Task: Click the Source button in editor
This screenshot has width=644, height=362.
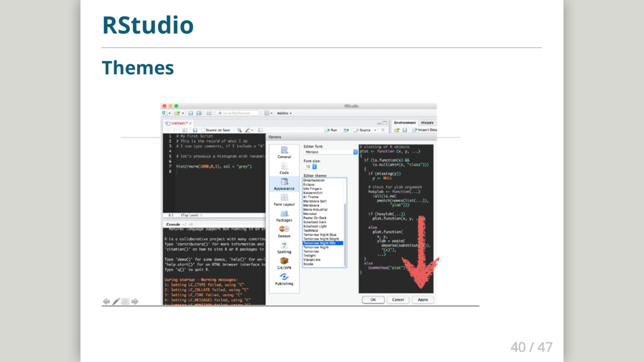Action: point(363,130)
